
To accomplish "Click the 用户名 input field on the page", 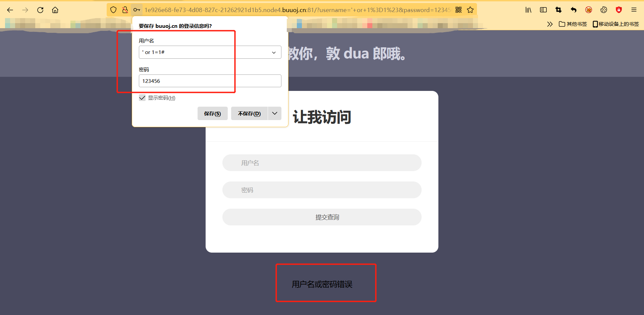I will click(x=322, y=163).
